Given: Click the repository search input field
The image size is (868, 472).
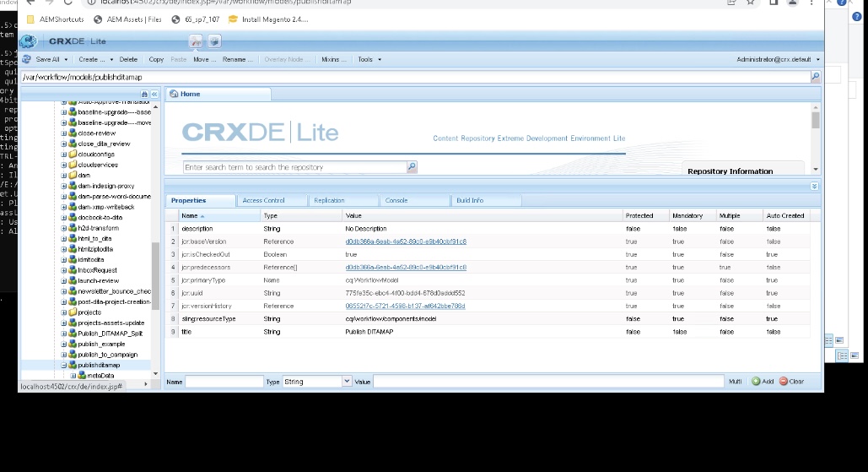Looking at the screenshot, I should (x=295, y=167).
